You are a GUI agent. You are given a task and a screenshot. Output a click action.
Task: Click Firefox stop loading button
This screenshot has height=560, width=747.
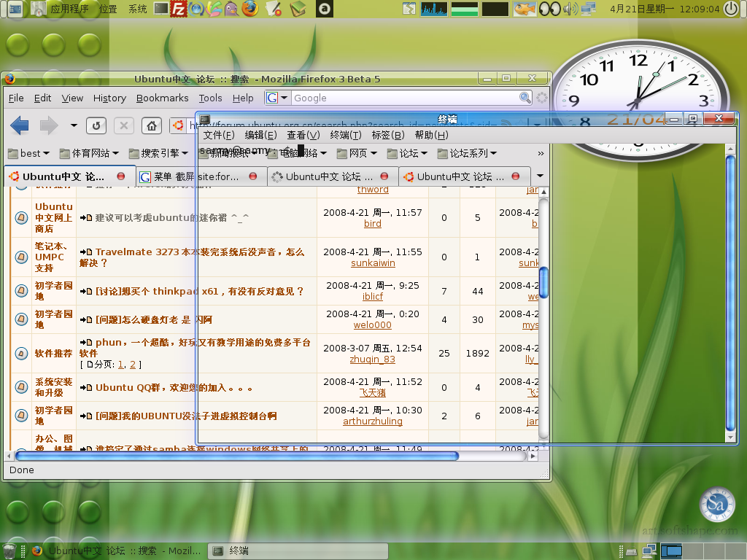tap(123, 125)
